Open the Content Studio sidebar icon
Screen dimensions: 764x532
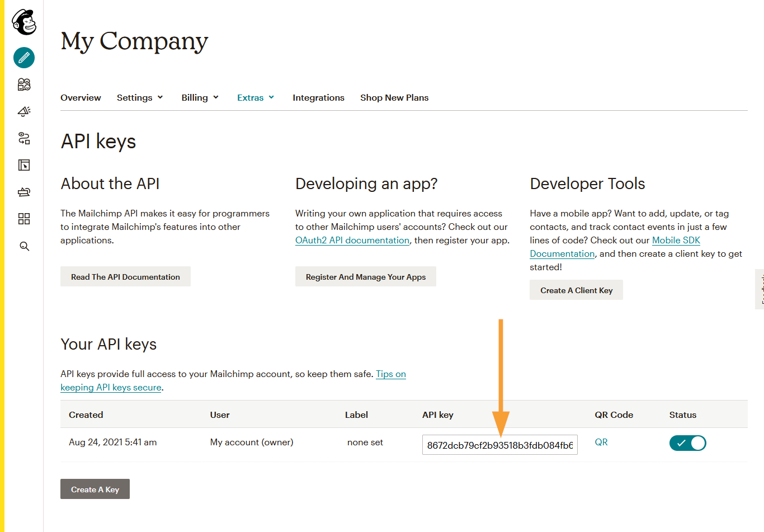(x=24, y=192)
